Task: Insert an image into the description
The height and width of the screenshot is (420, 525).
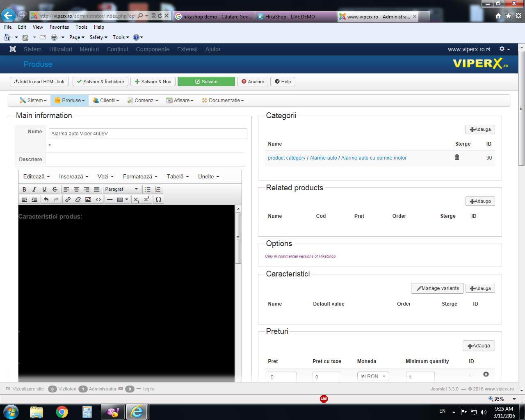Action: (88, 200)
